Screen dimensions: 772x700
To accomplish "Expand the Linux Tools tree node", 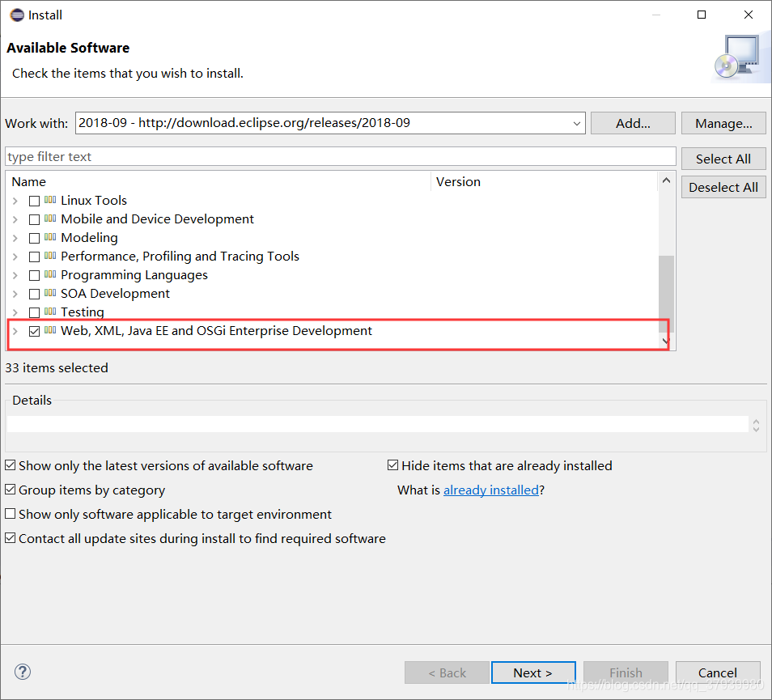I will click(x=15, y=201).
